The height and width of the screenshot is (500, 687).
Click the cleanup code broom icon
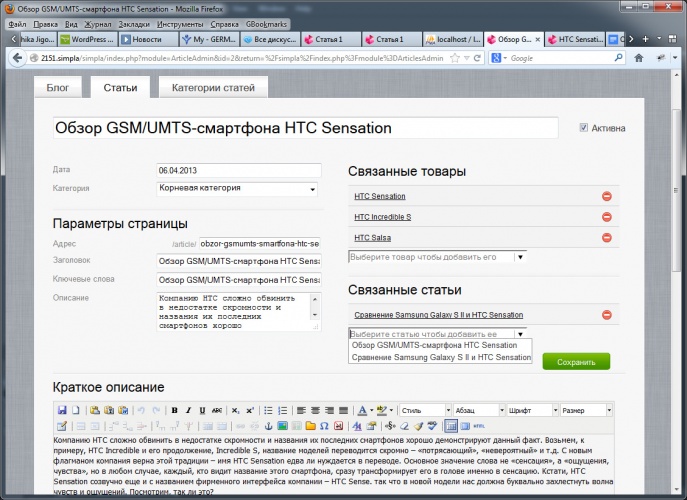click(x=418, y=426)
